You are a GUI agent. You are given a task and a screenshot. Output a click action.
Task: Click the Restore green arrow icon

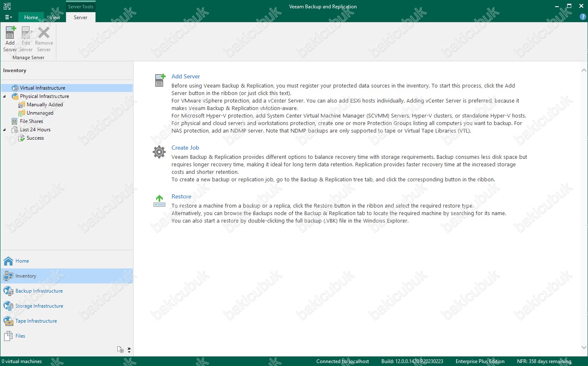tap(159, 201)
